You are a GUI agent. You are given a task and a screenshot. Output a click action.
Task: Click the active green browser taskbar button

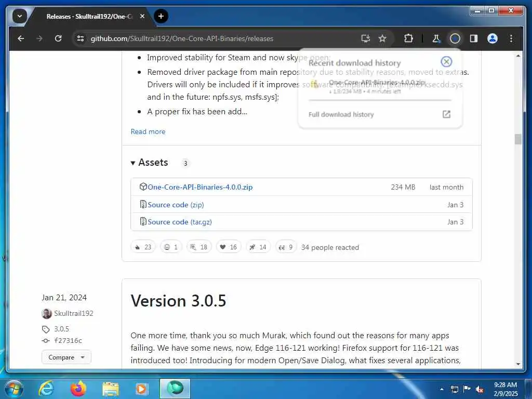(x=175, y=389)
